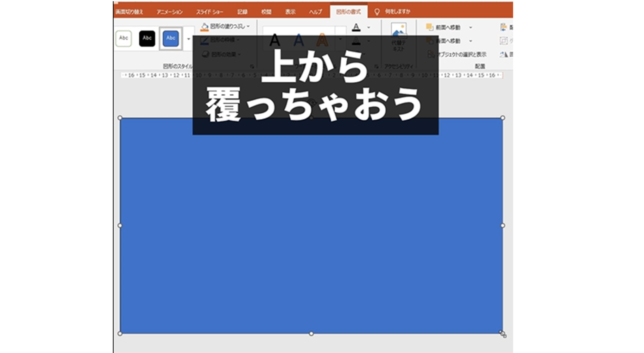This screenshot has height=353, width=644.
Task: Open the スライドショー tab
Action: point(210,12)
